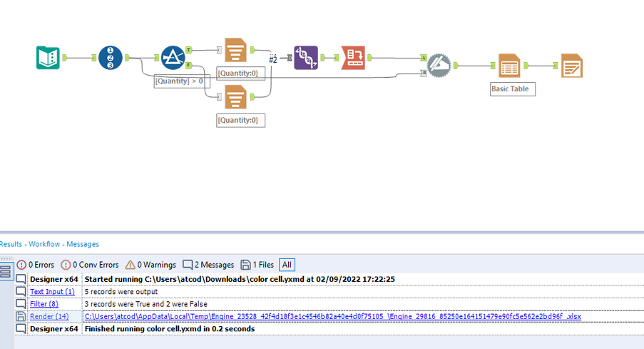Filter results by 0 Conv Errors

(90, 265)
